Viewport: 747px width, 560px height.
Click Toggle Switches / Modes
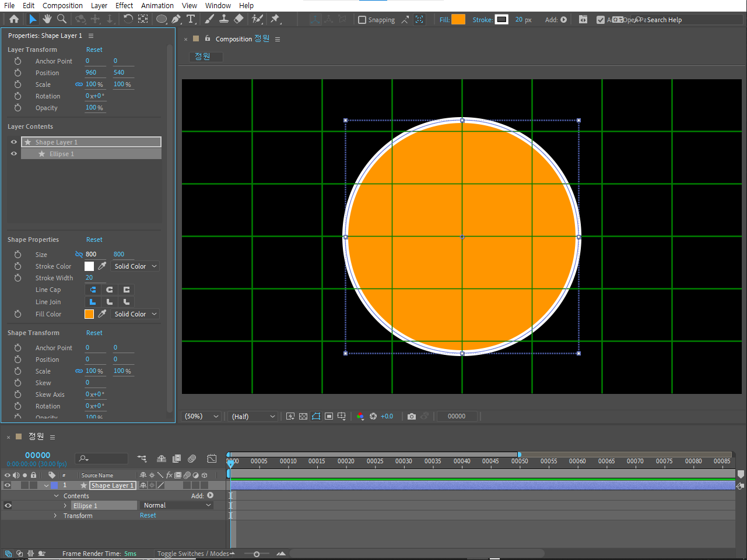tap(193, 554)
